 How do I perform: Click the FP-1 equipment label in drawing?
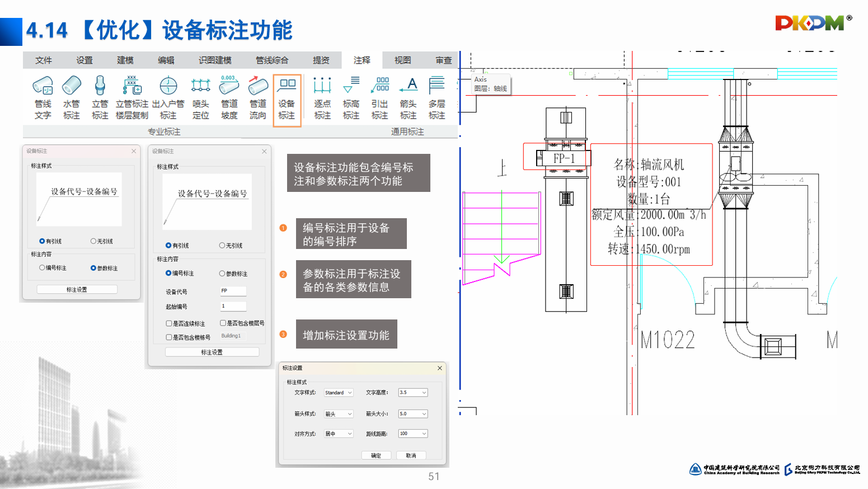pos(564,159)
